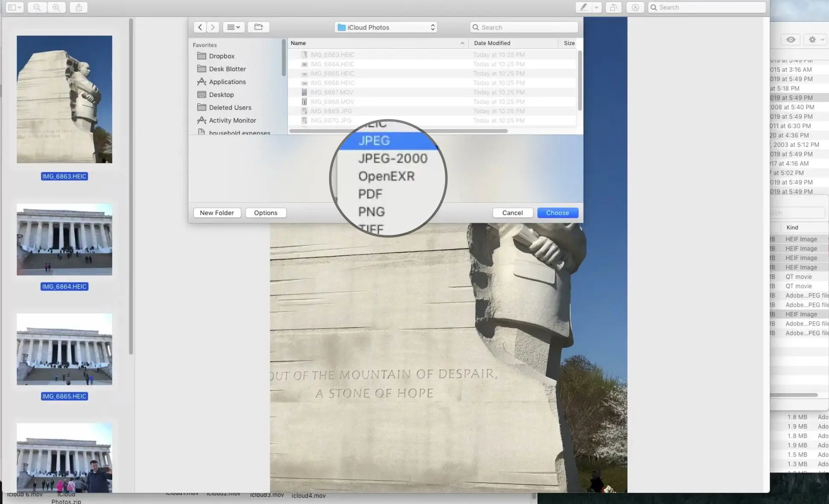Viewport: 829px width, 504px height.
Task: Choose PNG from the format list
Action: [371, 211]
